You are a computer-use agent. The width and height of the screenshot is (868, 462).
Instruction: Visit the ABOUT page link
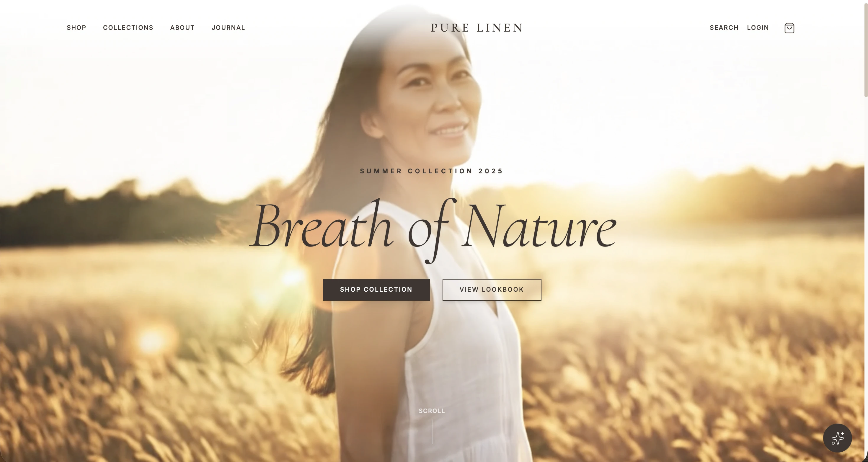[x=182, y=28]
